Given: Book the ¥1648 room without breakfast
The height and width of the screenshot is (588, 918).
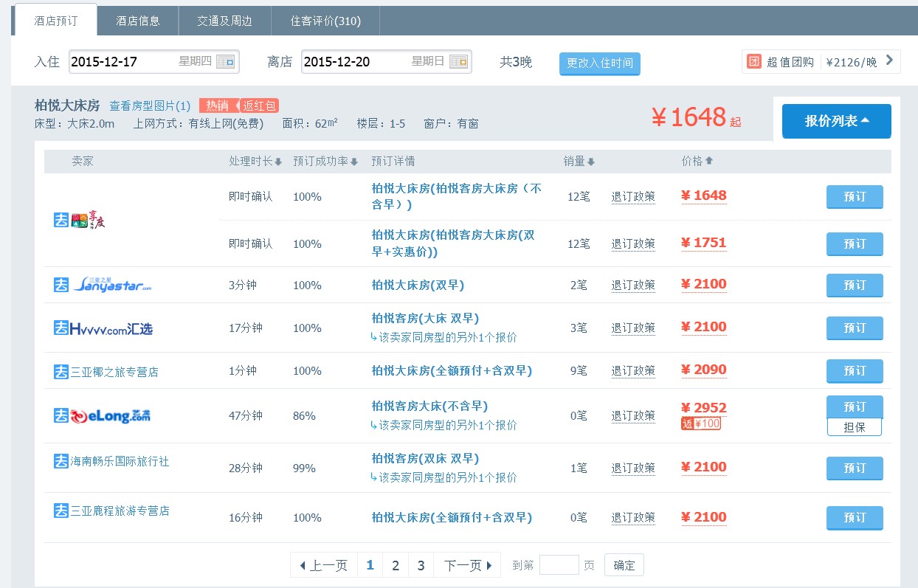Looking at the screenshot, I should [854, 197].
